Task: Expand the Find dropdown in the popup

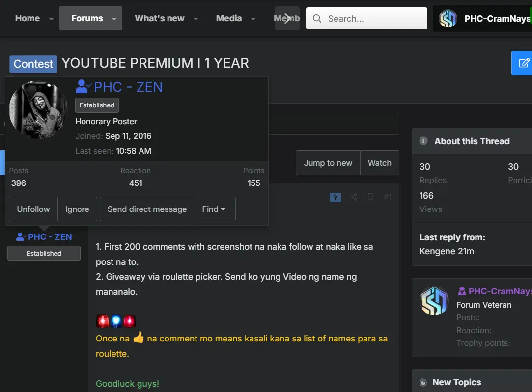Action: click(x=215, y=209)
